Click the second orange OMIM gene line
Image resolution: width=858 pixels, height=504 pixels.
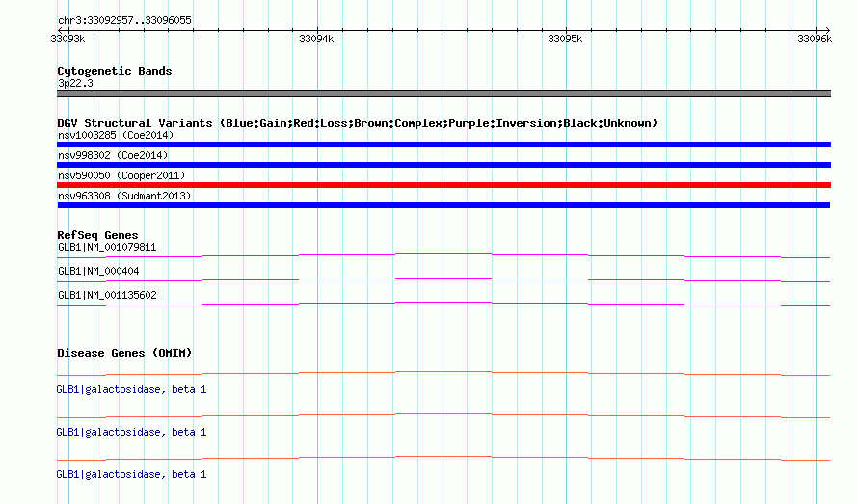(443, 416)
